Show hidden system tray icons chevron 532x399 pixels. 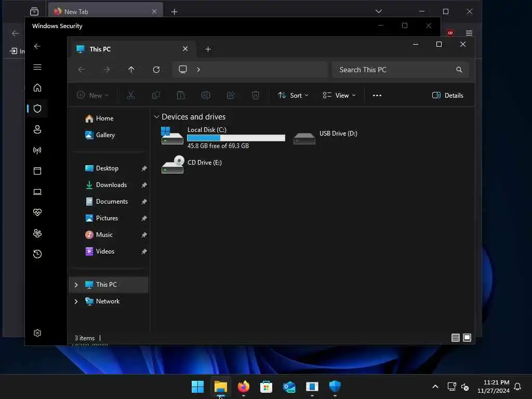435,387
